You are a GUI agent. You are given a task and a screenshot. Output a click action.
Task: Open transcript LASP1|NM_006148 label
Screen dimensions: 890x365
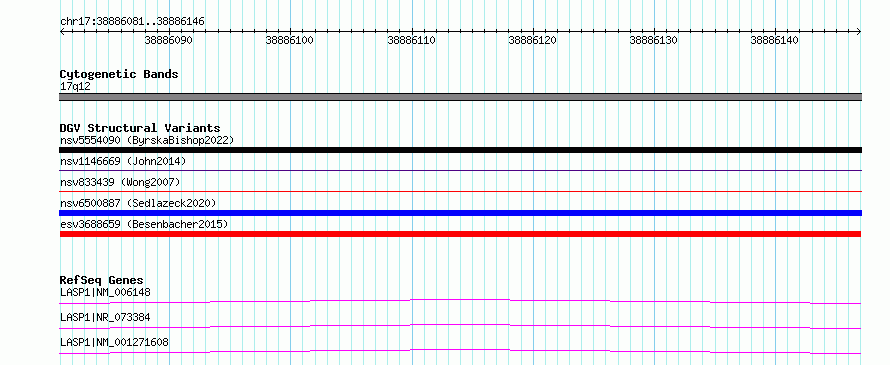(x=105, y=292)
